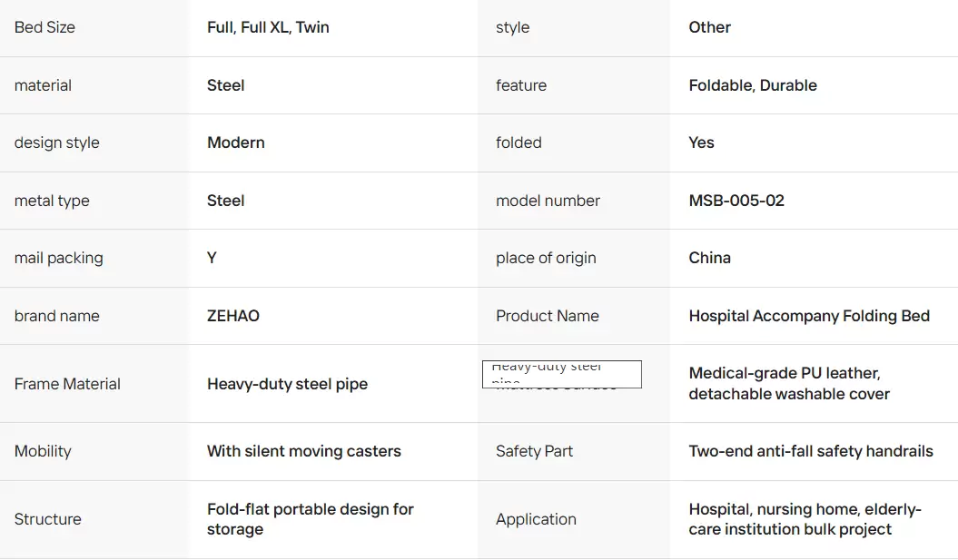Click the 'Foldable, Durable' feature value
The image size is (958, 560).
753,85
